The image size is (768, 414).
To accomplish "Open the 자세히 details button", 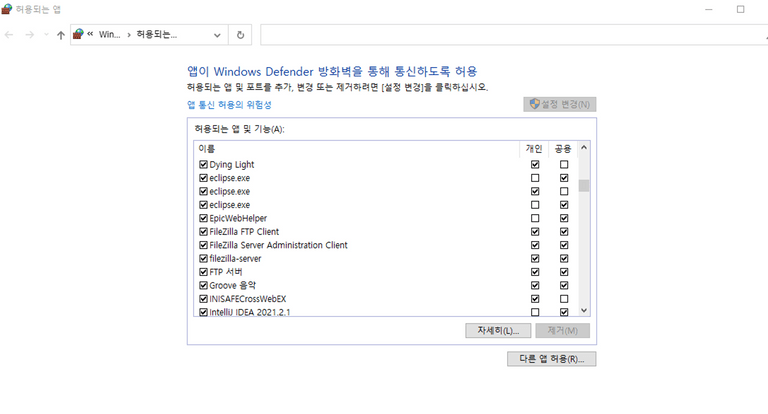I will 496,331.
